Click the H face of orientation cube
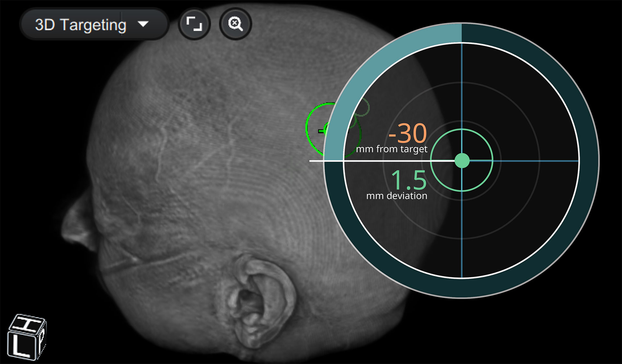The width and height of the screenshot is (622, 364). click(27, 324)
